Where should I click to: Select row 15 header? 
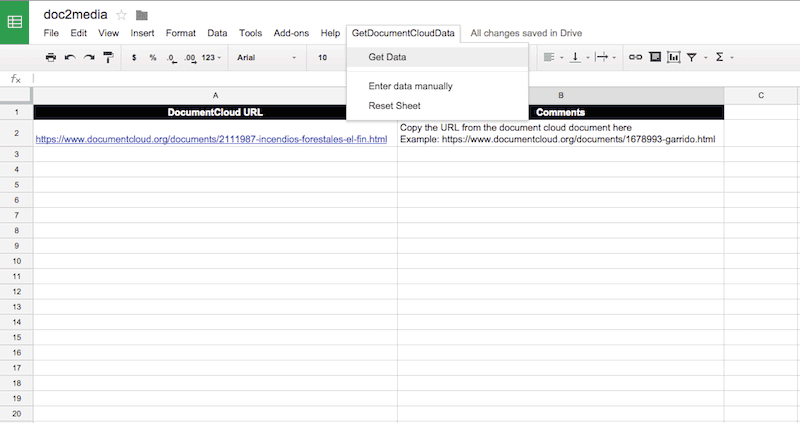(16, 337)
